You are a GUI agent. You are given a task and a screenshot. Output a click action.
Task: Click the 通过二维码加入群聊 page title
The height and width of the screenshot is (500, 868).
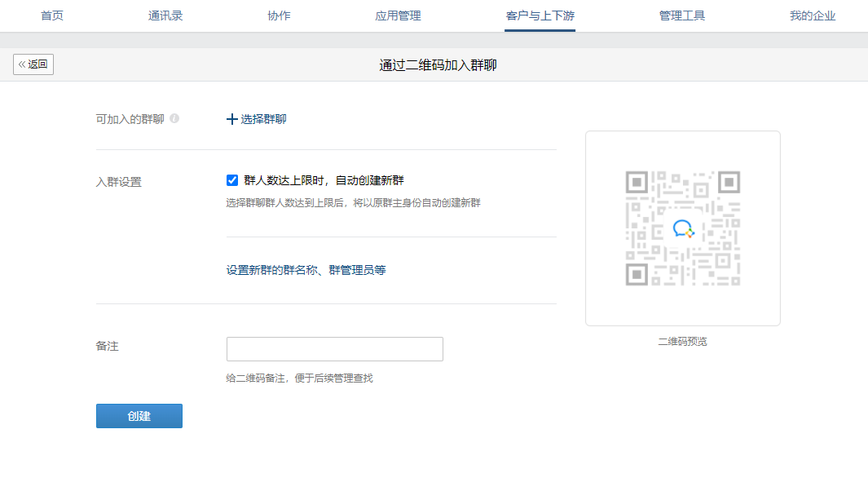click(438, 65)
